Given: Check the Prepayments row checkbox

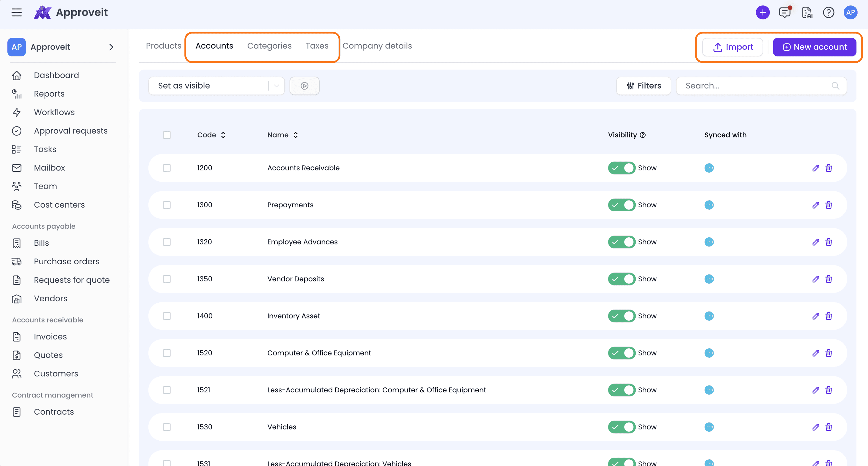Looking at the screenshot, I should coord(167,205).
